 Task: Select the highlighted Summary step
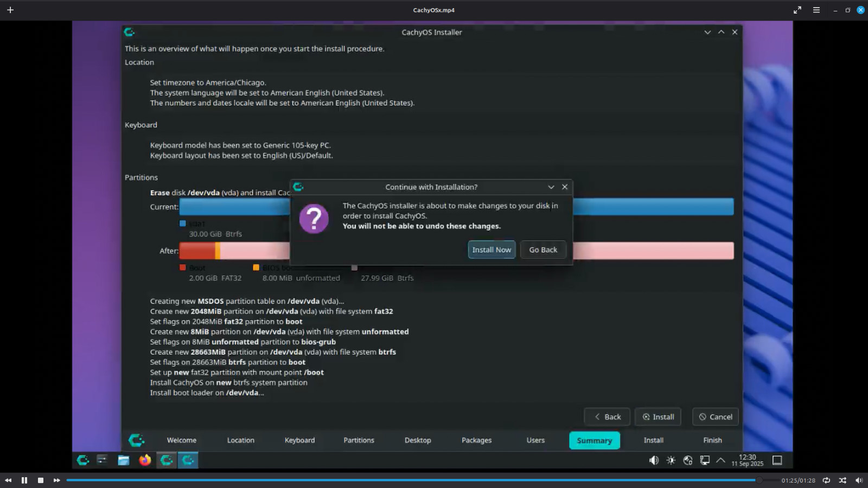pos(595,440)
